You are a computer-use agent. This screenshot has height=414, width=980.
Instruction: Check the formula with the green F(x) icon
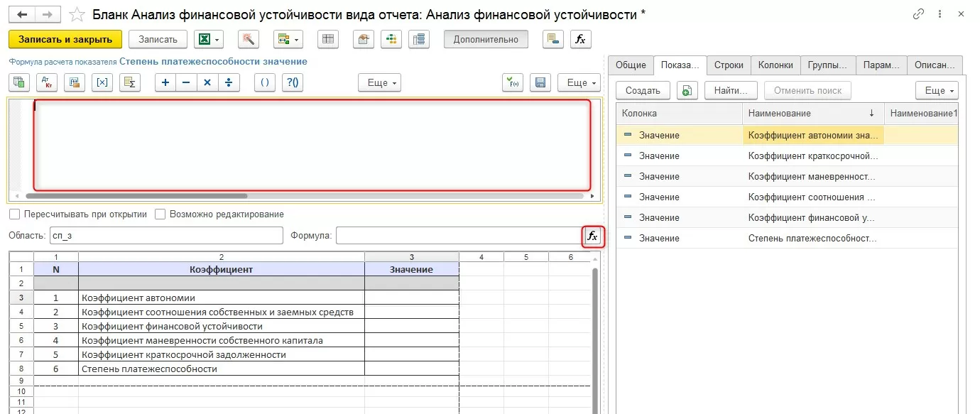513,82
